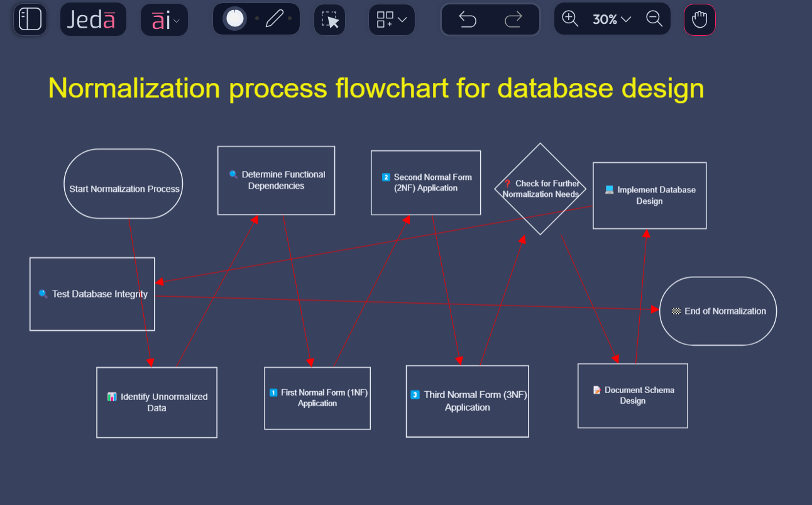The width and height of the screenshot is (812, 505).
Task: Open the AI assistant dropdown
Action: pos(164,20)
